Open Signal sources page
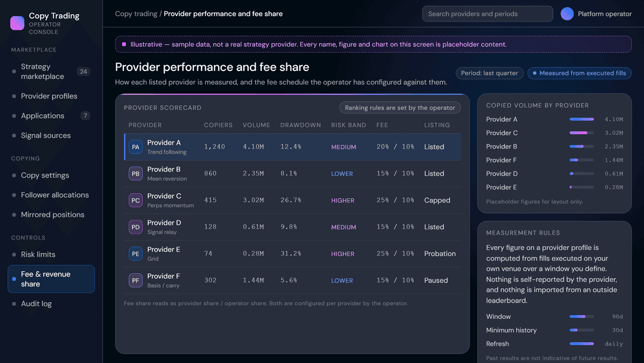The image size is (644, 363). (51, 136)
